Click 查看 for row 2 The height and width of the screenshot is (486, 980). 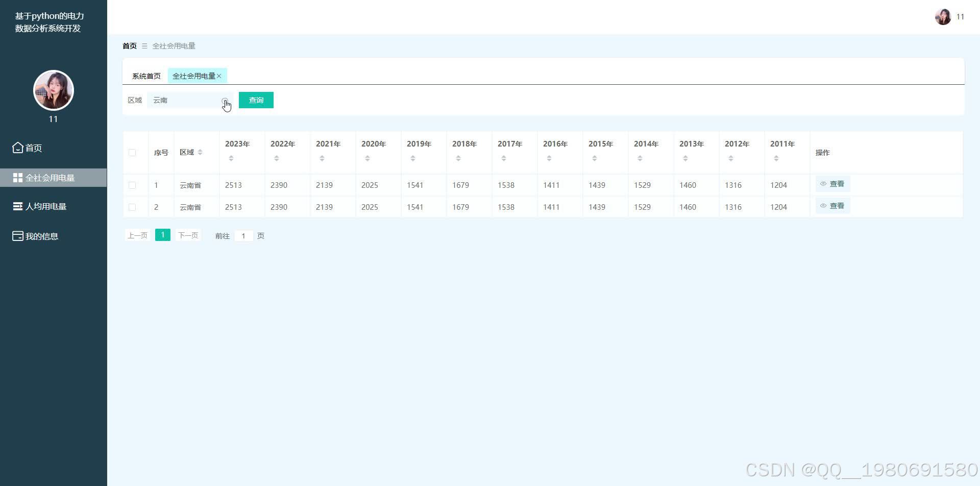pos(832,206)
